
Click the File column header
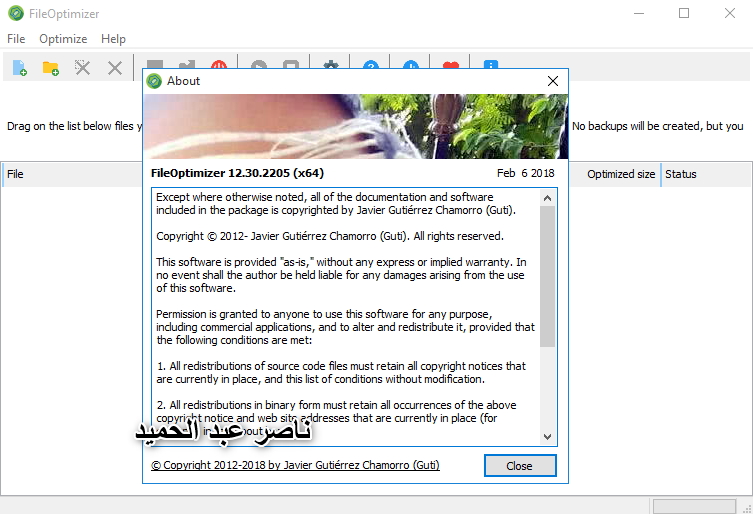click(x=72, y=174)
